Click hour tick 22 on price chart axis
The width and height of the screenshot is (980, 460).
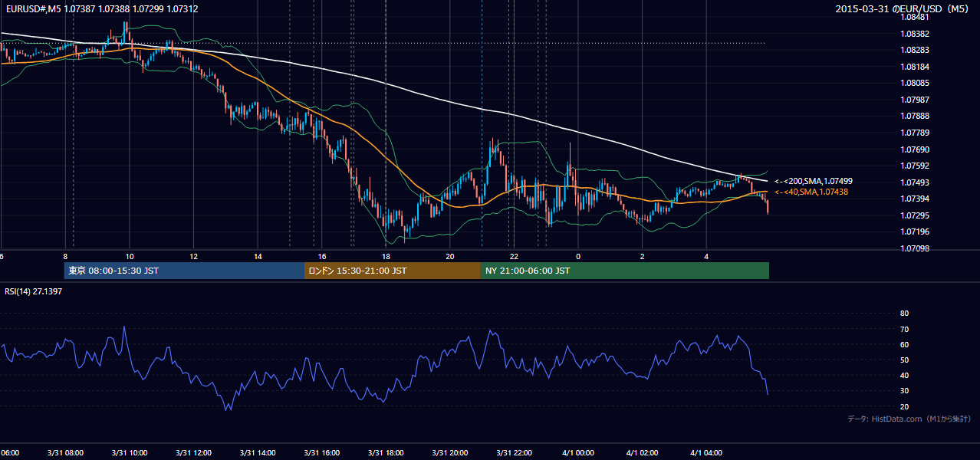click(x=514, y=256)
